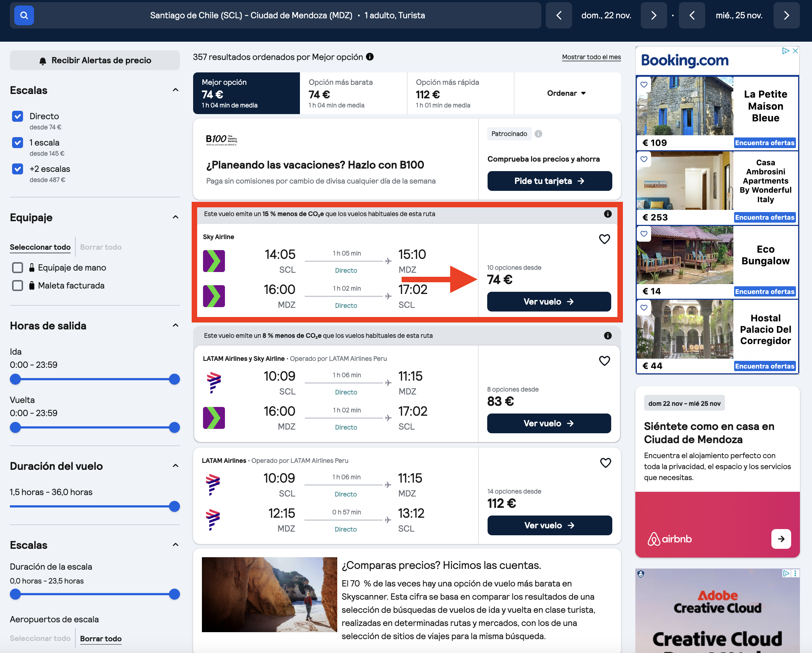Uncheck the +2 escalas filter
Screen dimensions: 812x653
17,169
